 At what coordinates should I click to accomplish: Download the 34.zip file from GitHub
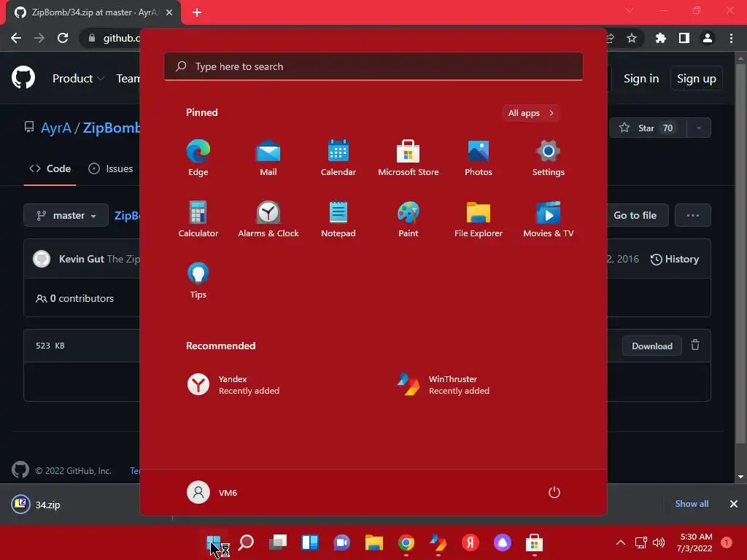click(651, 346)
